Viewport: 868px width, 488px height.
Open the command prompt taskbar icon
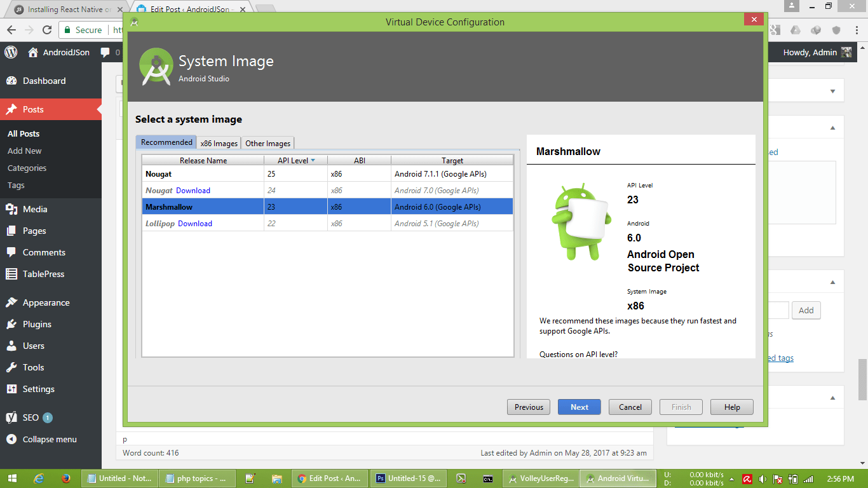click(487, 478)
